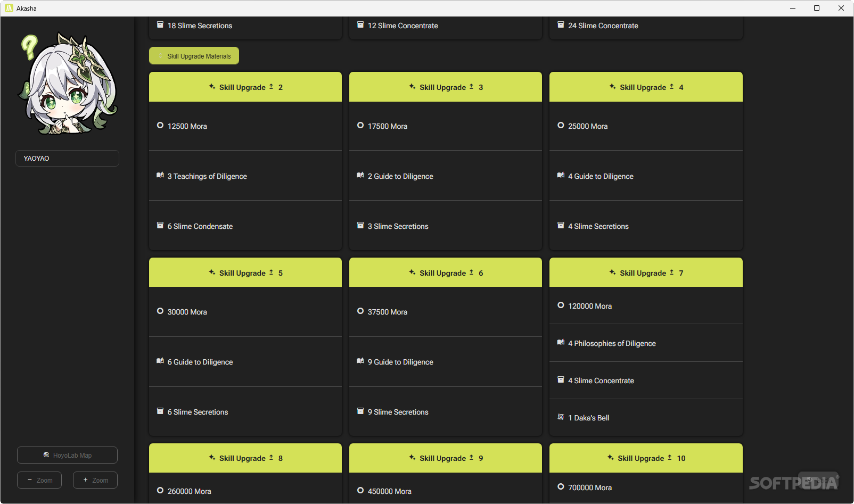
Task: Select the 9 Guide to Diligence text
Action: pyautogui.click(x=400, y=362)
